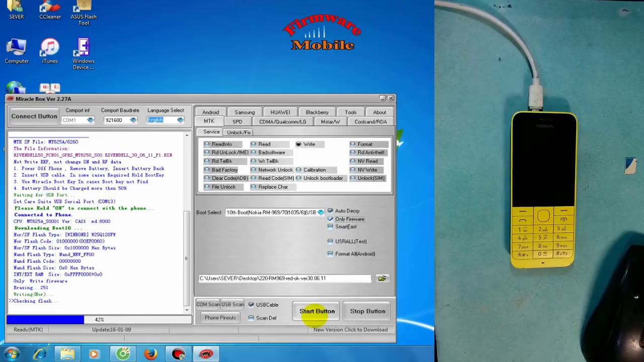
Task: Enable the Format All(Android) checkbox
Action: pos(330,254)
